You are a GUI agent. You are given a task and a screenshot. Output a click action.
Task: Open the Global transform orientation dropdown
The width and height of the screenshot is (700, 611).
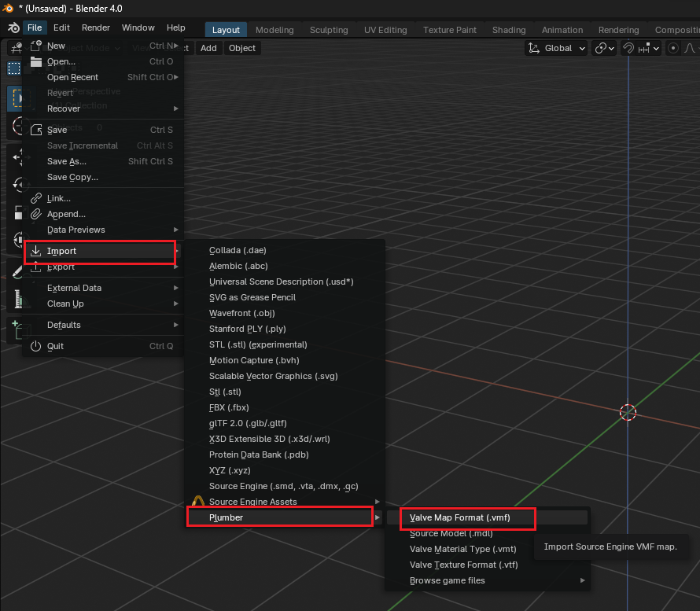[x=556, y=48]
